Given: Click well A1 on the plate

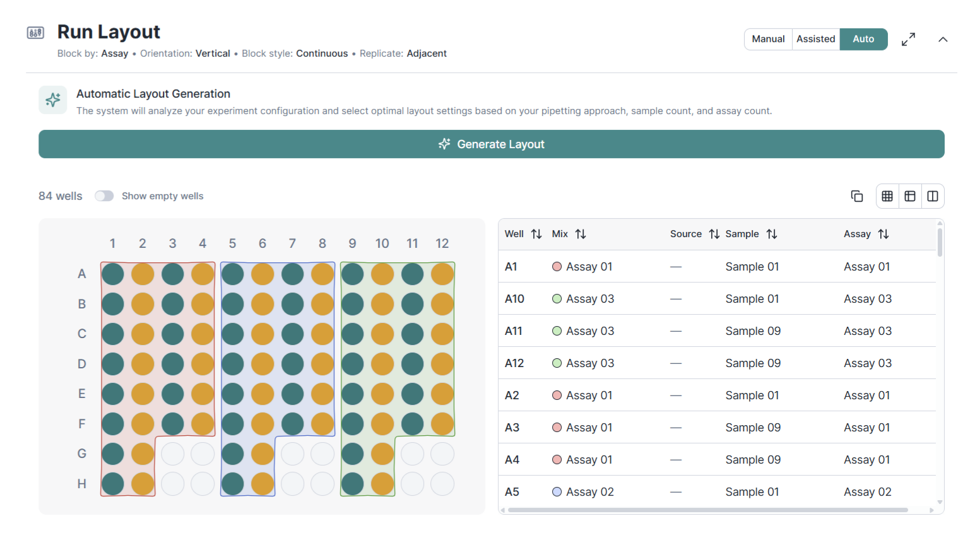Looking at the screenshot, I should pyautogui.click(x=113, y=274).
